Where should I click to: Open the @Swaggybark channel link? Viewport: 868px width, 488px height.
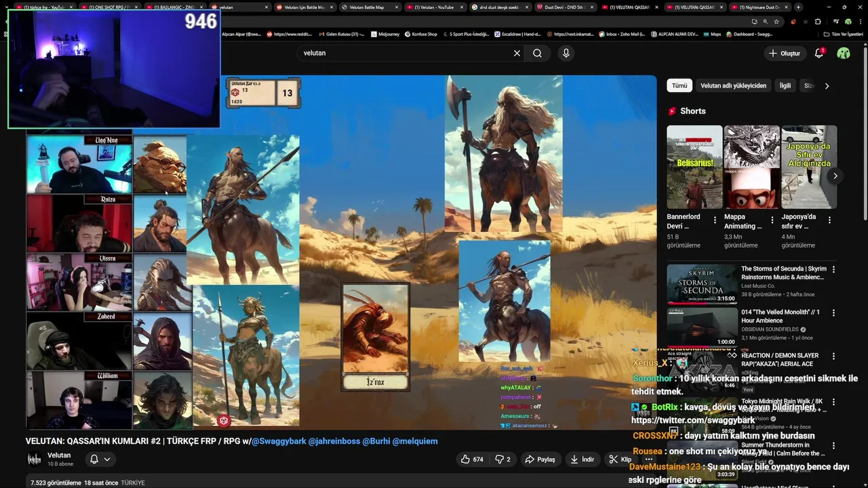pyautogui.click(x=279, y=441)
